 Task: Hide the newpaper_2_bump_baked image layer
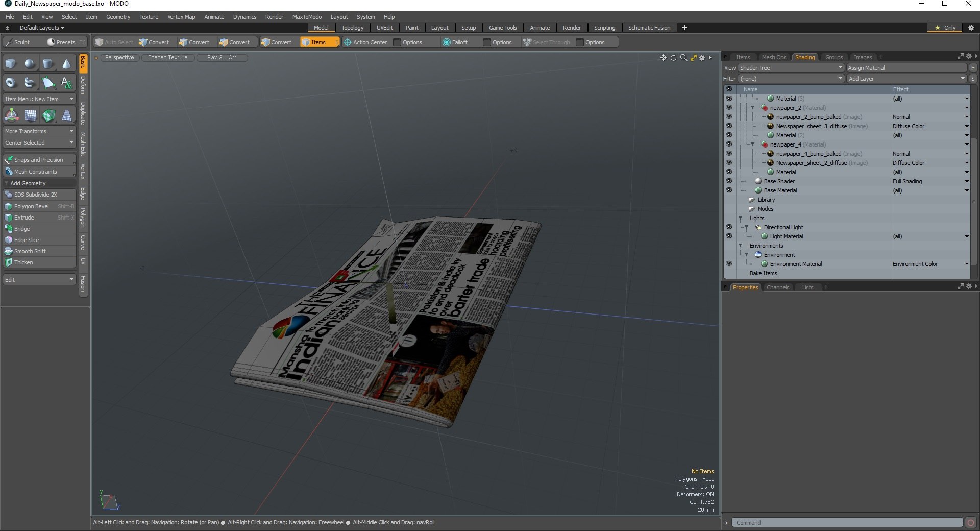(x=729, y=117)
